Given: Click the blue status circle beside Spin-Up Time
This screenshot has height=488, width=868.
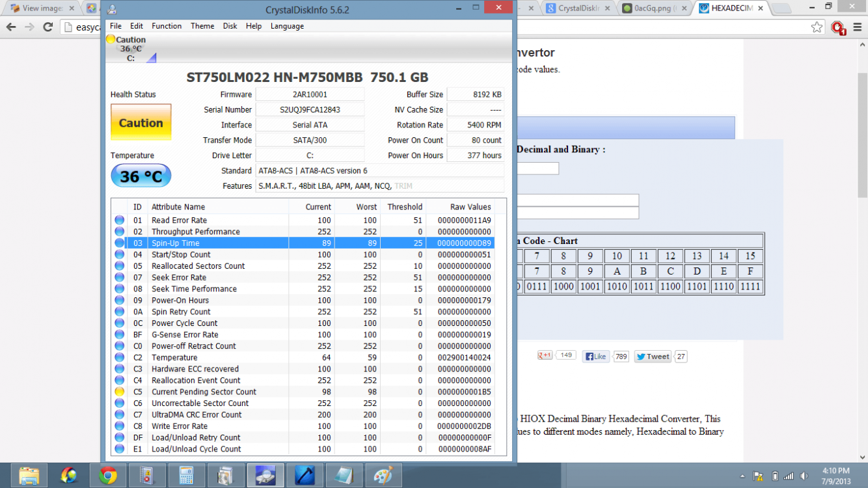Looking at the screenshot, I should 119,243.
